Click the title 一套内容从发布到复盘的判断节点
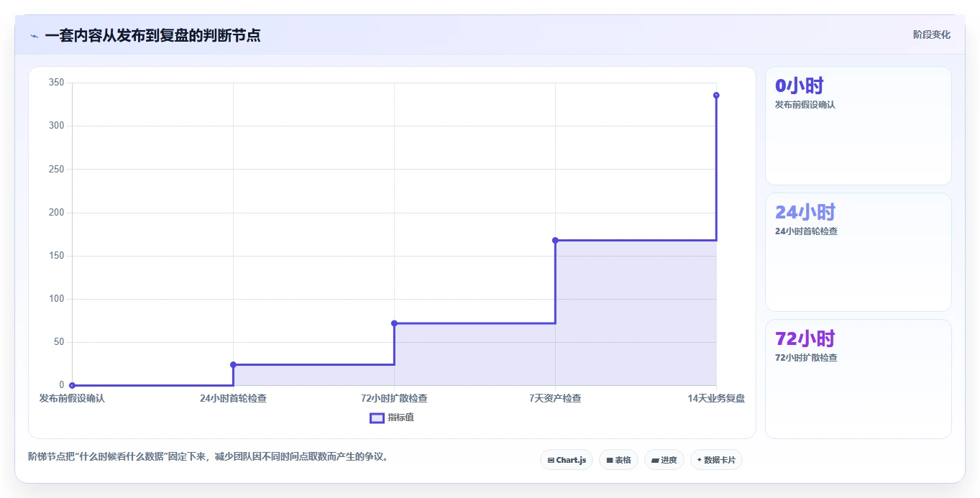 coord(152,35)
